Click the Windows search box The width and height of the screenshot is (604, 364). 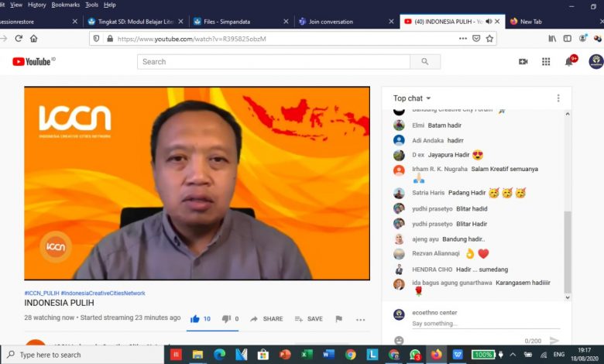coord(83,355)
